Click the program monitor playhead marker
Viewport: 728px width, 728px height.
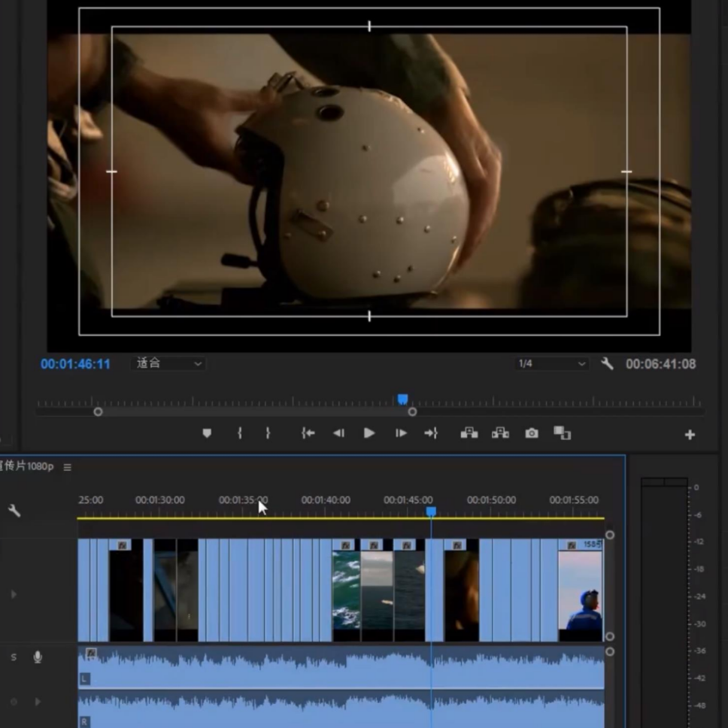click(x=402, y=399)
